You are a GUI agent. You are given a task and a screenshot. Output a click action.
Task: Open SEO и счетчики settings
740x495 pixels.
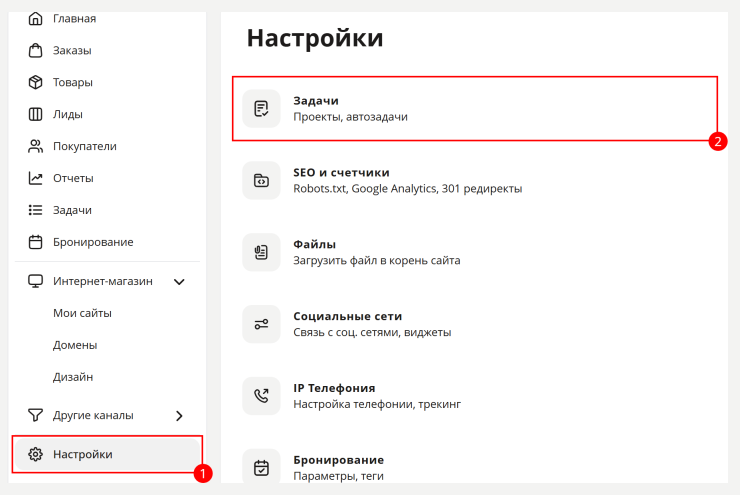[341, 172]
